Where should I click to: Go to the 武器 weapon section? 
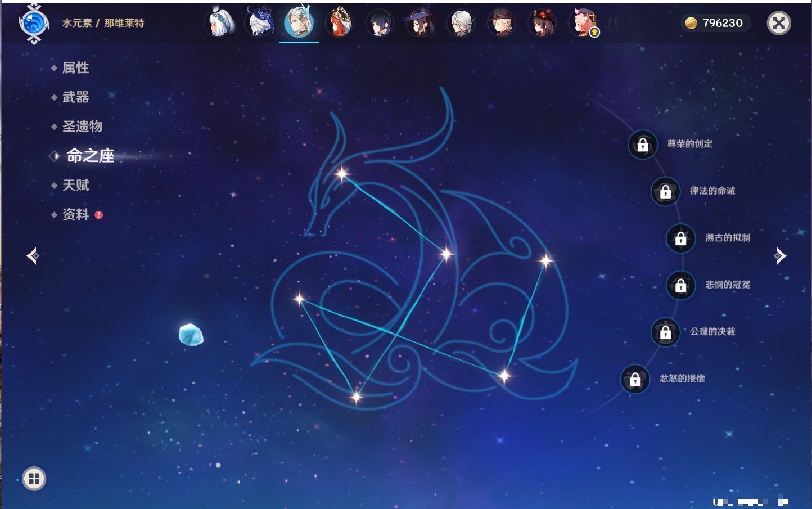75,97
